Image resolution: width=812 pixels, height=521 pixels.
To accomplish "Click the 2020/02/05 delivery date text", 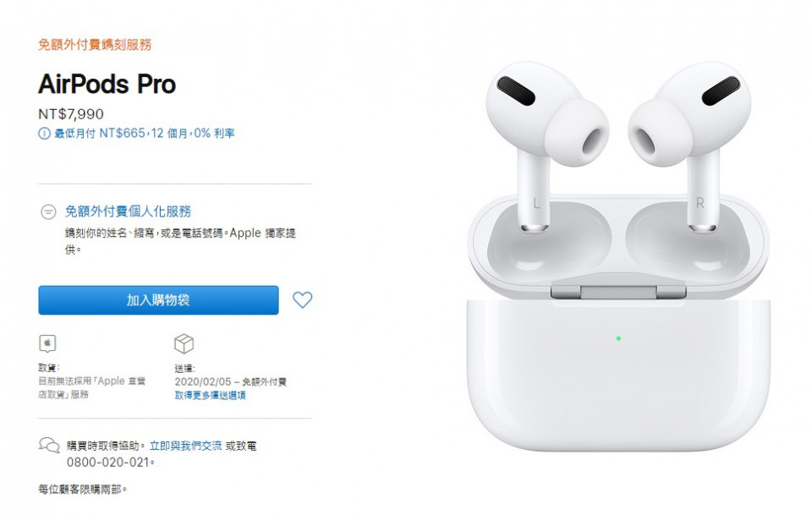I will 203,381.
